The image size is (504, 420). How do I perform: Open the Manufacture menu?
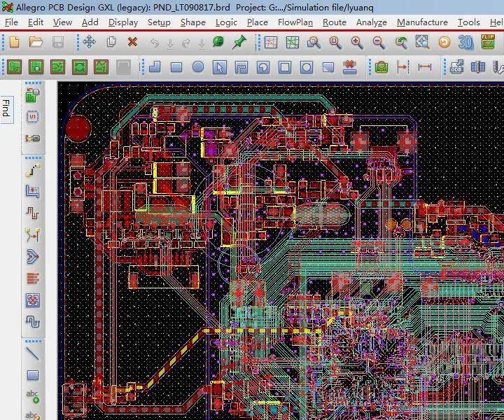(422, 22)
